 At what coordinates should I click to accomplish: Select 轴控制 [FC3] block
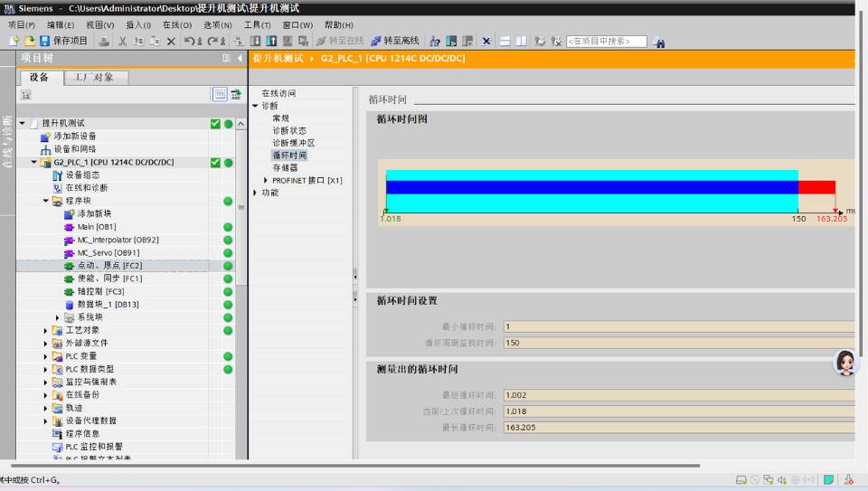100,292
